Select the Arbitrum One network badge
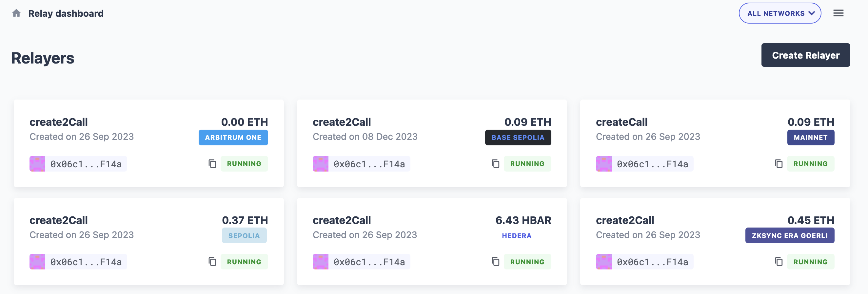Viewport: 868px width, 294px height. (x=233, y=138)
